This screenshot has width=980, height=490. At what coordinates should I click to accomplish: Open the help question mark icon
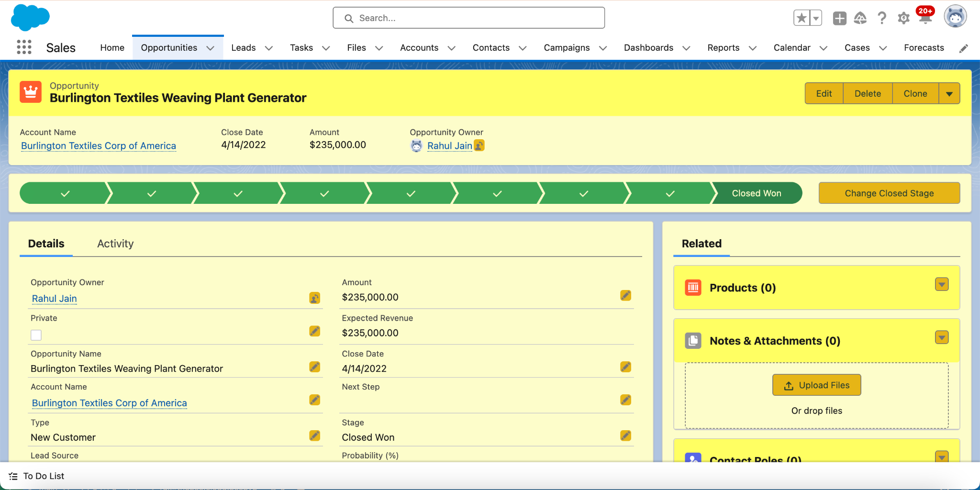point(881,18)
